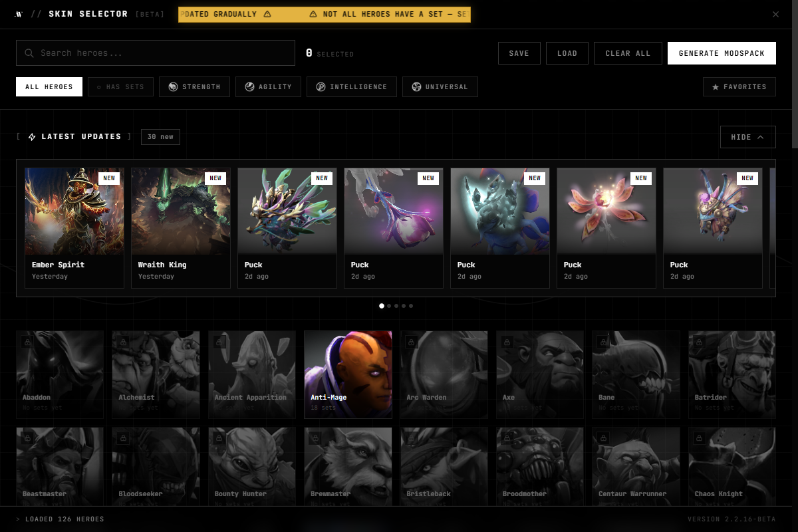Click the lock icon on Abaddon card
Viewport: 798px width, 532px height.
coord(27,342)
